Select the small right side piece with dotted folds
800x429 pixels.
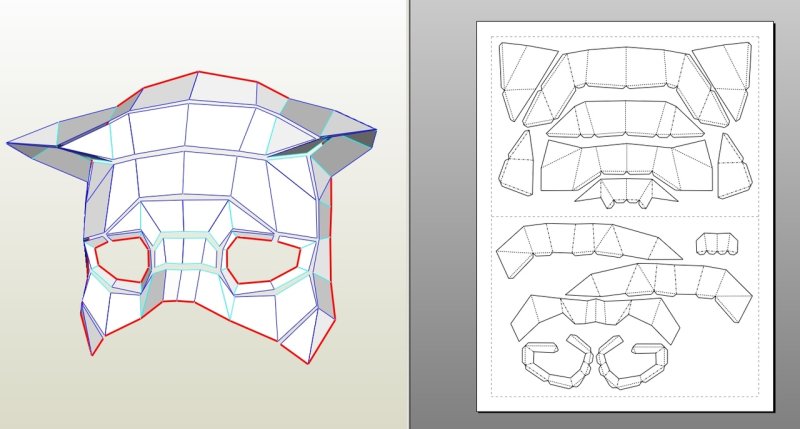(733, 165)
